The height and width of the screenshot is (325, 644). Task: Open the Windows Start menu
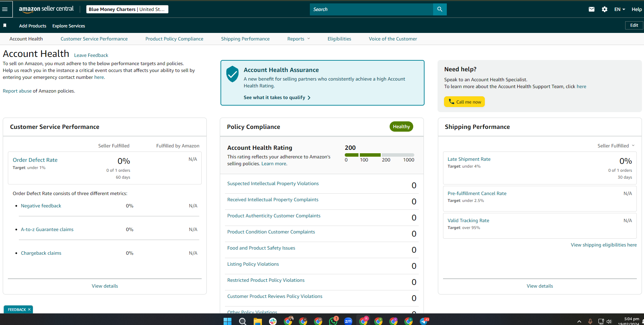coord(227,321)
